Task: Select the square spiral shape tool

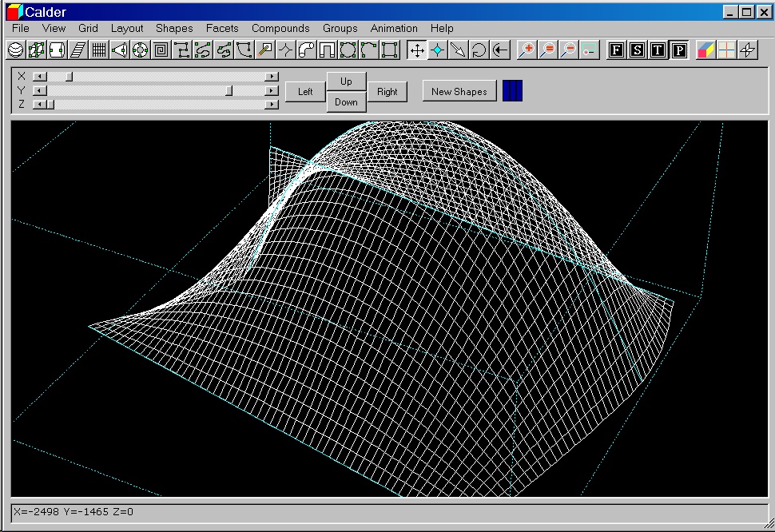Action: (161, 50)
